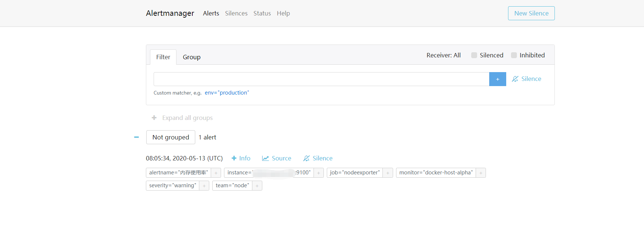Click the Not grouped button
644x227 pixels.
pyautogui.click(x=171, y=137)
